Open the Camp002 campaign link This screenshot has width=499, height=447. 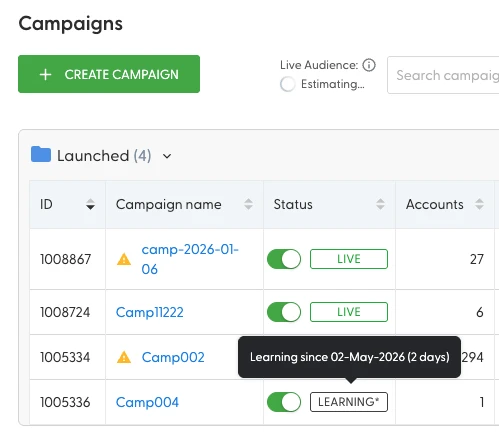coord(173,357)
